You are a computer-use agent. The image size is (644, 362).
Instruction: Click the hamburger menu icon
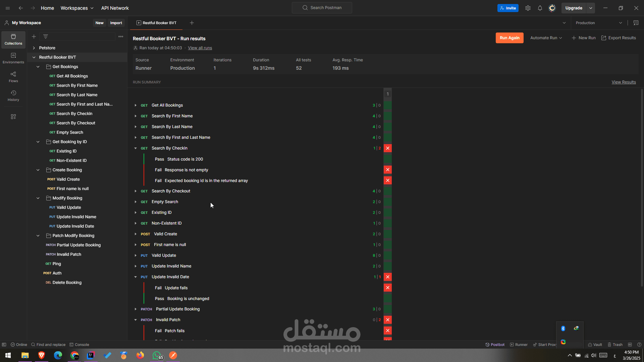[x=8, y=8]
